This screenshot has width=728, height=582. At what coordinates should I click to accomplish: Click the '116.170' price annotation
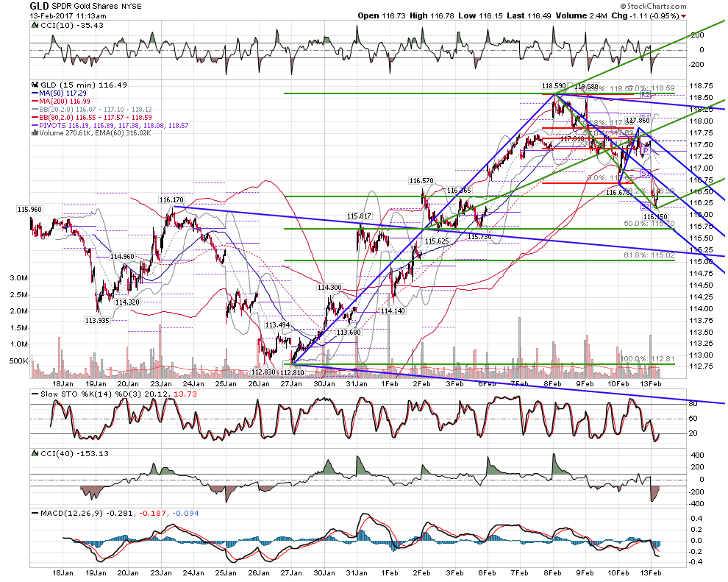[x=171, y=199]
